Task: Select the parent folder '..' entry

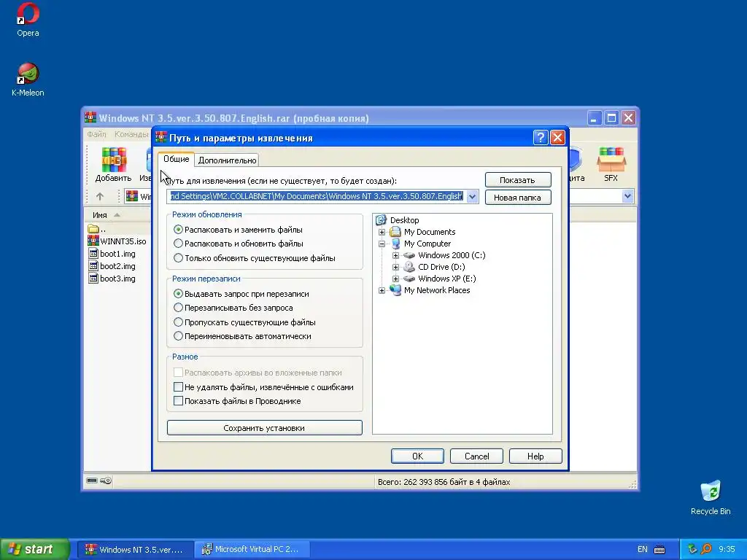Action: coord(97,229)
